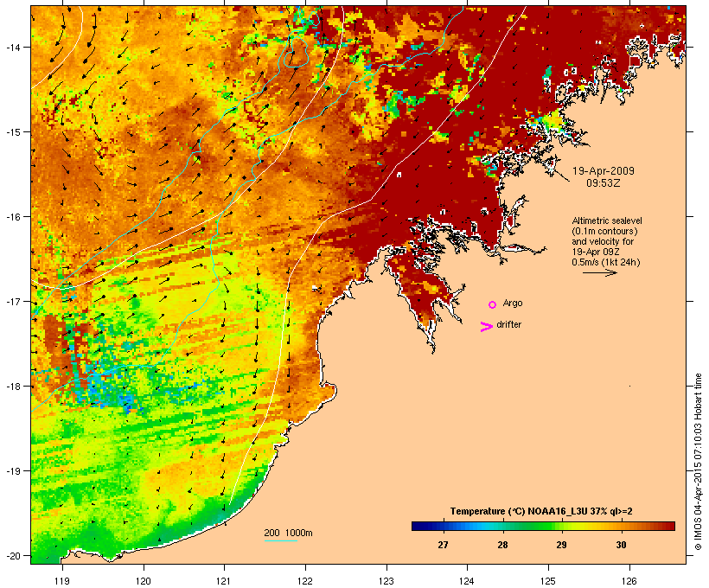
Task: Click the '(0.1m contours)' text
Action: [x=604, y=231]
